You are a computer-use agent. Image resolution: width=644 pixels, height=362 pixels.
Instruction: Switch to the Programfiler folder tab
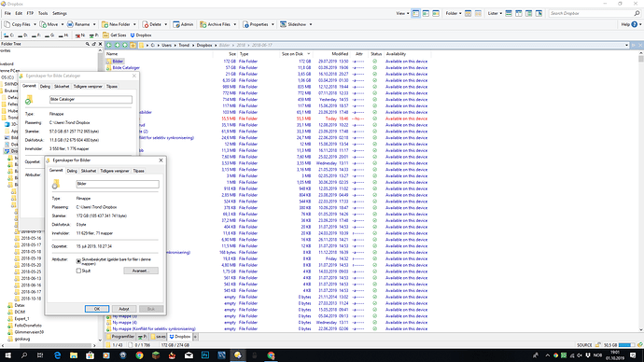coord(120,337)
